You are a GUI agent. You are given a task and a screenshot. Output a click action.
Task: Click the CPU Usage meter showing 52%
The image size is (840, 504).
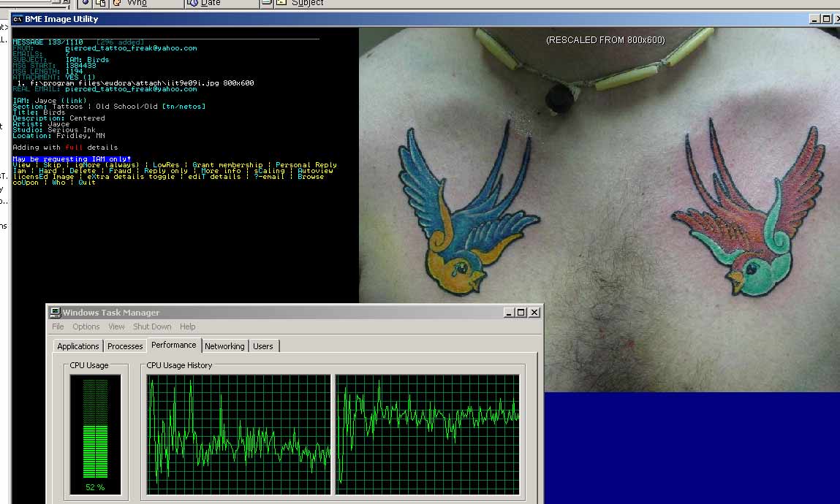(x=95, y=429)
